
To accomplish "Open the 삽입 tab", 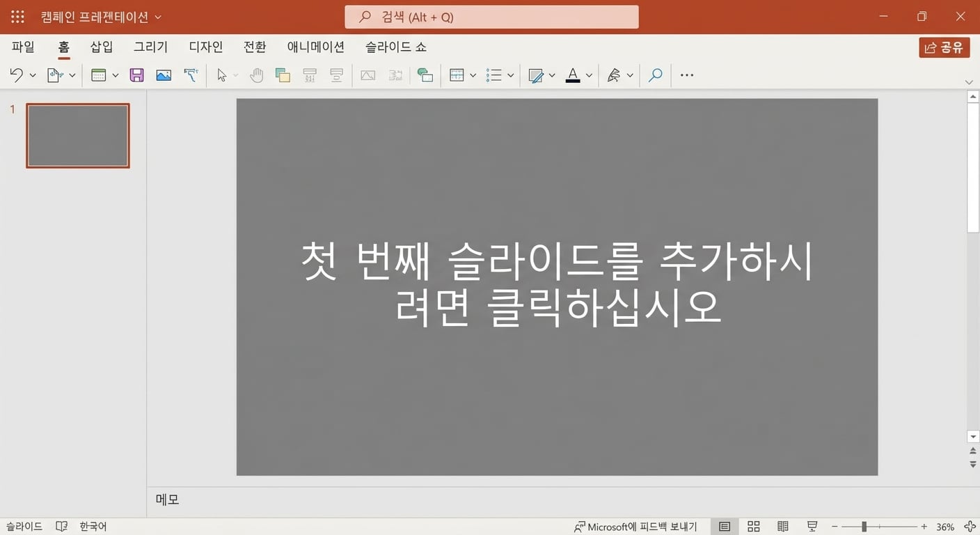I will 102,47.
